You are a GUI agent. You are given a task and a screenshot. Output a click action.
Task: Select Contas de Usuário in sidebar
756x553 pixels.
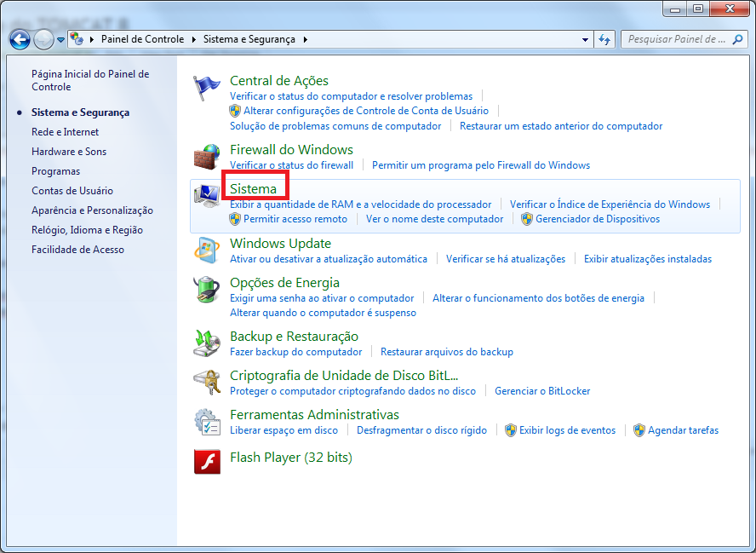pyautogui.click(x=72, y=191)
